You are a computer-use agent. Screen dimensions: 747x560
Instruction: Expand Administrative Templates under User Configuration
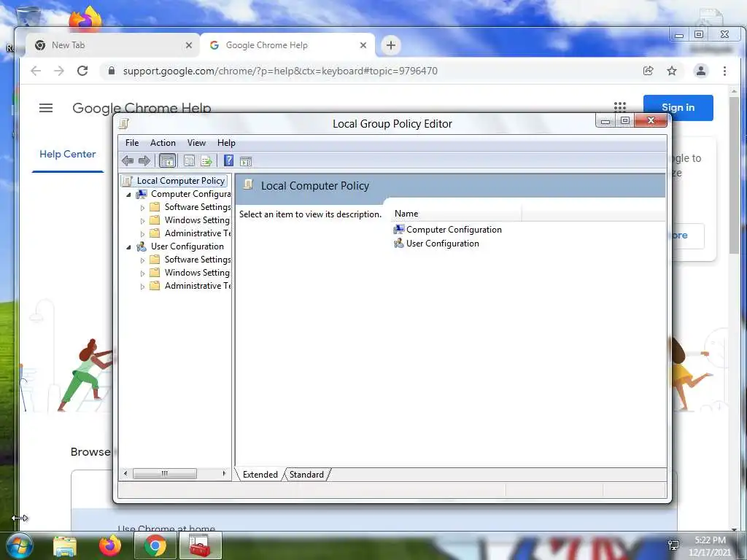pyautogui.click(x=142, y=287)
